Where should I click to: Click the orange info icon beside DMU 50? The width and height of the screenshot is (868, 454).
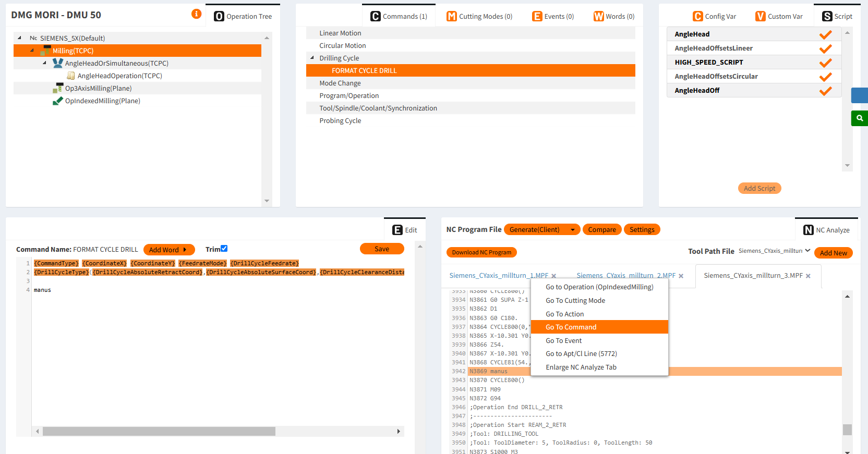coord(196,14)
